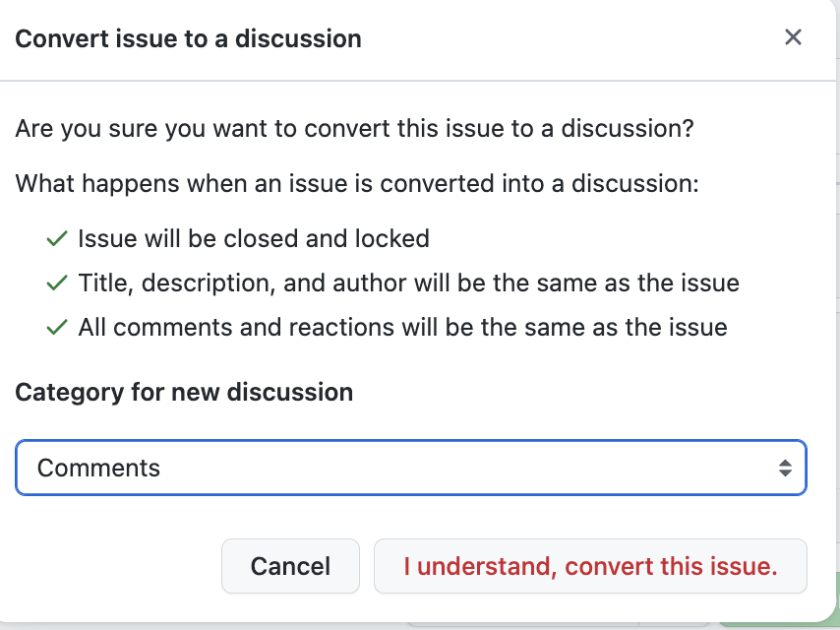Click green checkmark beside 'Title, description, and author'
Screen dimensions: 840x630
(x=57, y=283)
